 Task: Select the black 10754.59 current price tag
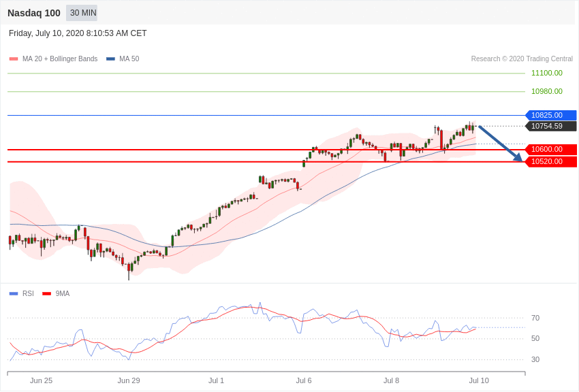(x=550, y=126)
